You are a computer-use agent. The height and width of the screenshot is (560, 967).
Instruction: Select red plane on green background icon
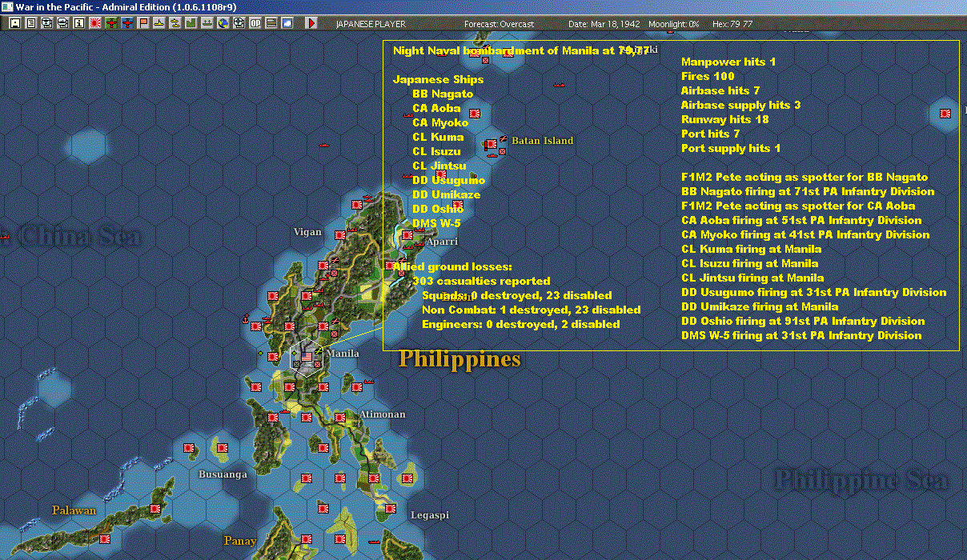pyautogui.click(x=111, y=23)
